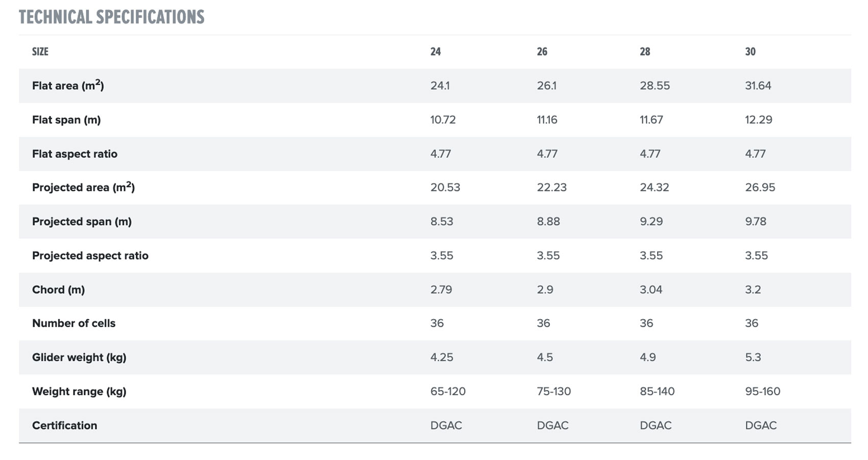Click the Flat span (m) row label
Viewport: 868px width, 460px height.
[x=66, y=120]
